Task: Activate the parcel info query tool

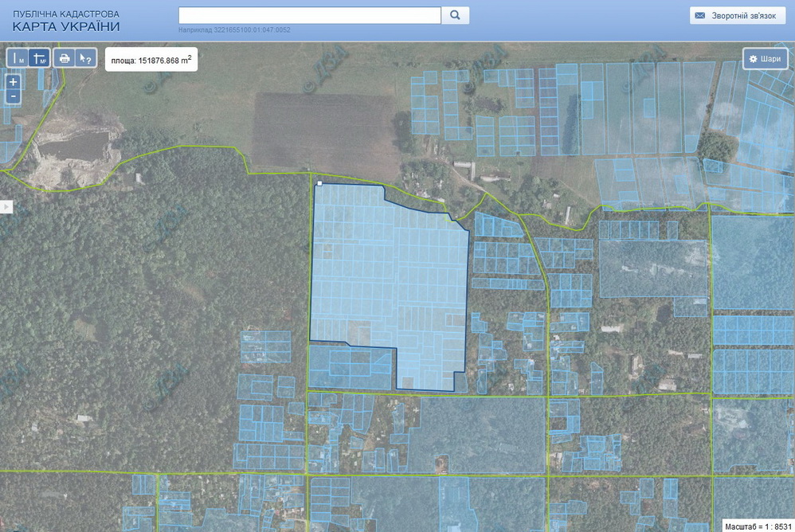Action: pyautogui.click(x=85, y=58)
